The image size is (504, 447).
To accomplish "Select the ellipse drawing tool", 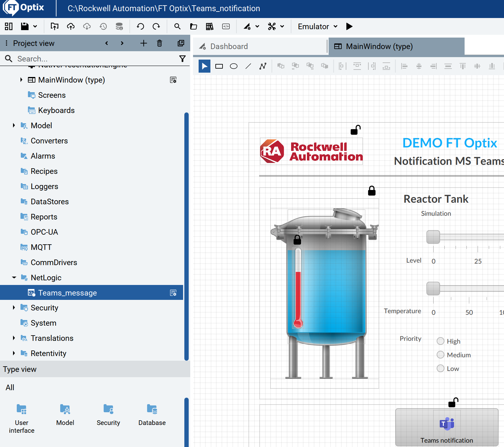I will 234,66.
